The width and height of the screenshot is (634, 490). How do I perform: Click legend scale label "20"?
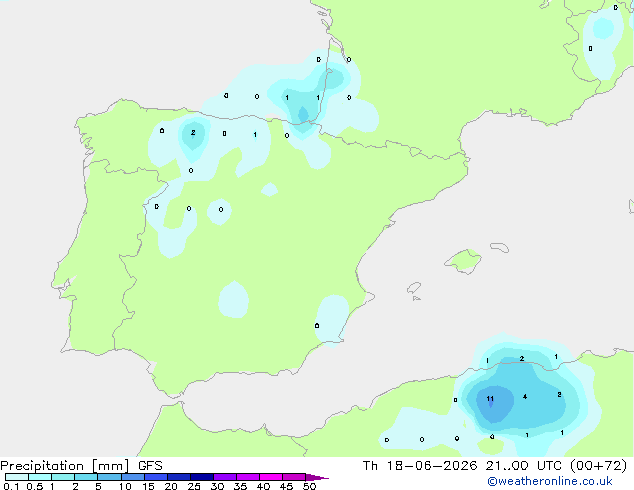[x=171, y=486]
